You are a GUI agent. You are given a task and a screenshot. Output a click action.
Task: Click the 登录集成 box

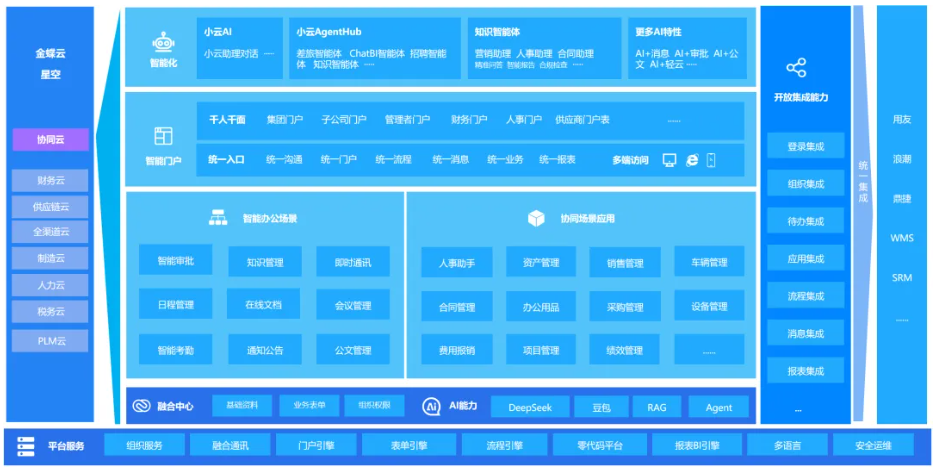[806, 145]
